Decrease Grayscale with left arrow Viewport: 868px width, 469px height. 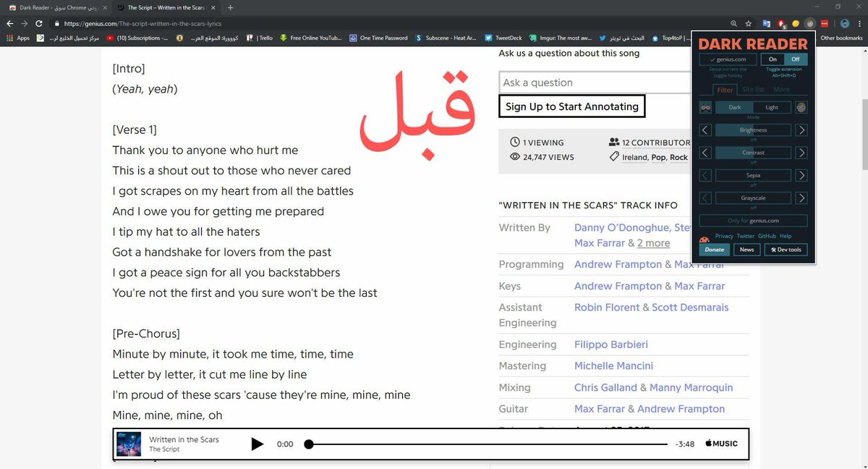coord(705,198)
